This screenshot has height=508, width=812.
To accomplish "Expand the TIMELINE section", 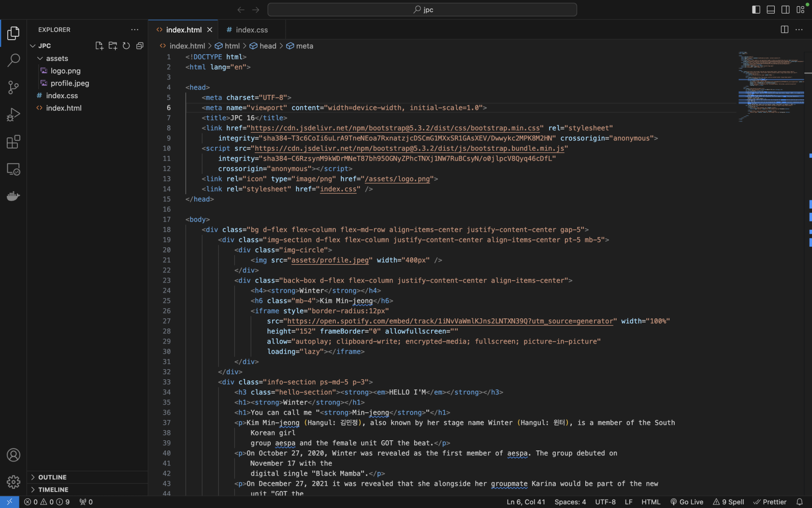I will click(x=87, y=490).
